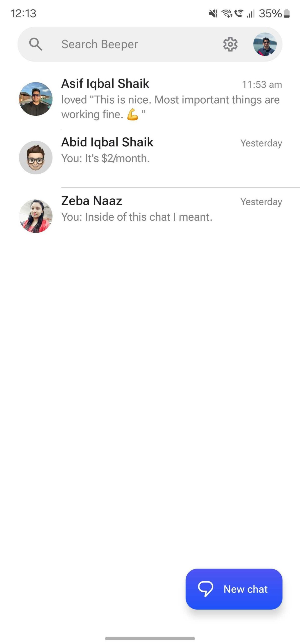Tap the battery icon in status bar

coord(287,14)
